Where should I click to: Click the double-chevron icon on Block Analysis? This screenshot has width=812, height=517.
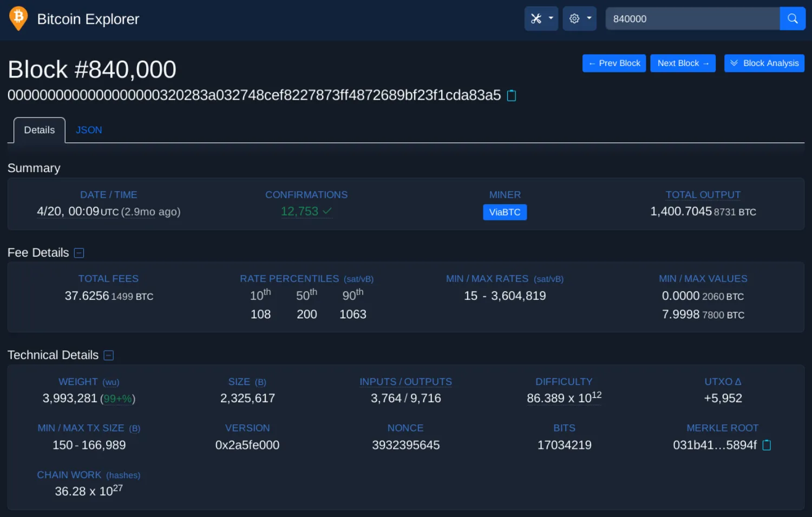tap(735, 63)
